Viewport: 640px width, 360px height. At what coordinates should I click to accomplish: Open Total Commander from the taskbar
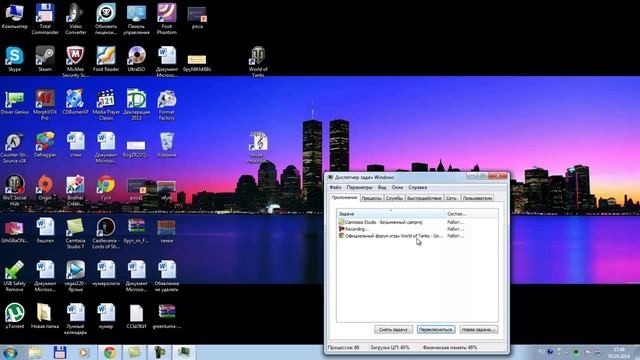[60, 353]
